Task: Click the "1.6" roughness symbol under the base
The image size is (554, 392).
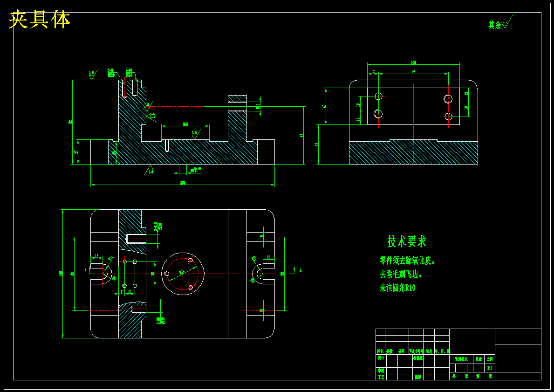Action: [150, 169]
